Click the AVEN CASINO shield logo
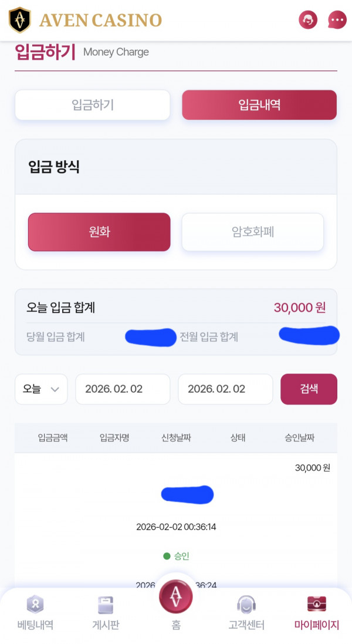Viewport: 352px width, 644px height. click(21, 19)
